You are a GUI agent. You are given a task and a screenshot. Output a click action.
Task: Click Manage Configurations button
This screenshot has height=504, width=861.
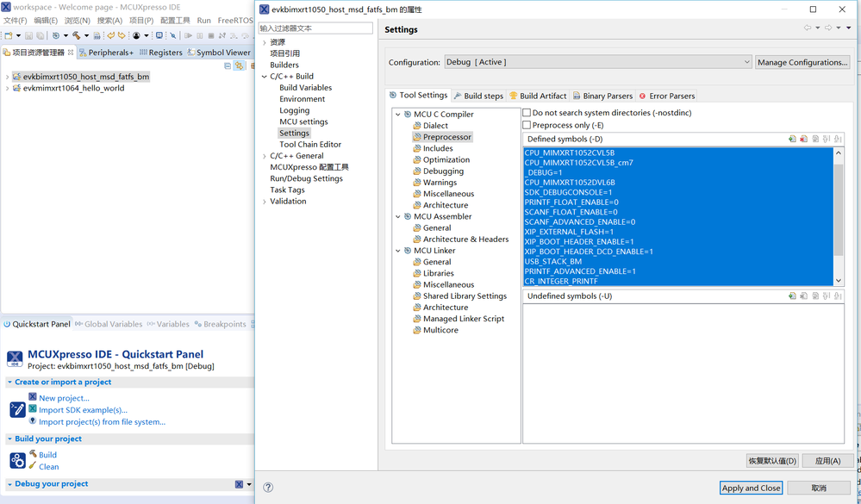click(x=802, y=62)
